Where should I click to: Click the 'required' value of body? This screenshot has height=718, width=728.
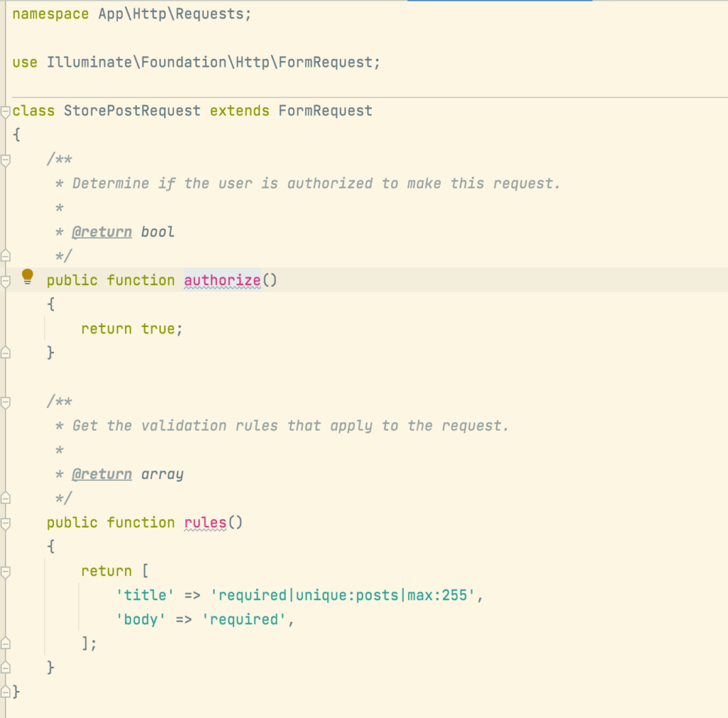[244, 620]
